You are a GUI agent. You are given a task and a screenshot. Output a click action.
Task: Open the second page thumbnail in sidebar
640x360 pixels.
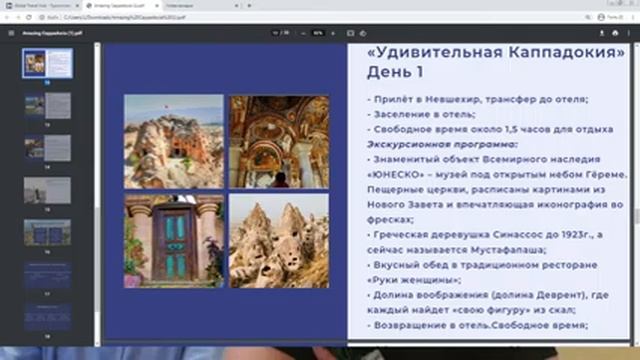47,106
